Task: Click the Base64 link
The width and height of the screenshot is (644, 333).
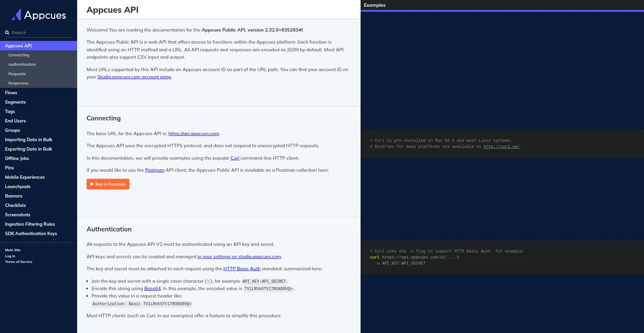Action: click(152, 288)
